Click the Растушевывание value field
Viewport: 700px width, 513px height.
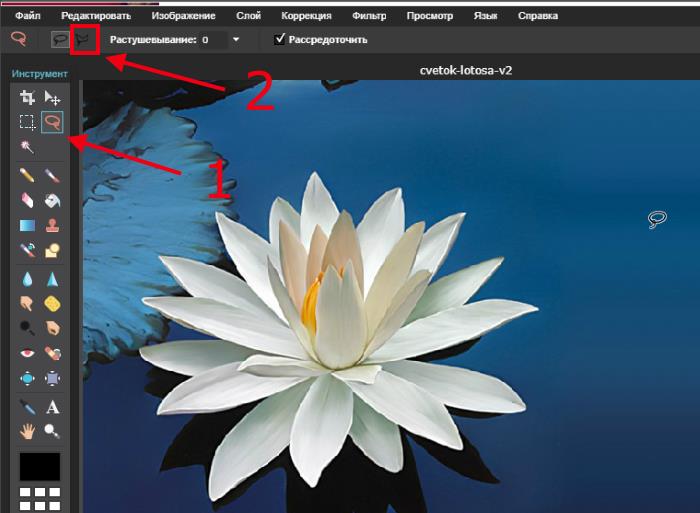pos(212,40)
